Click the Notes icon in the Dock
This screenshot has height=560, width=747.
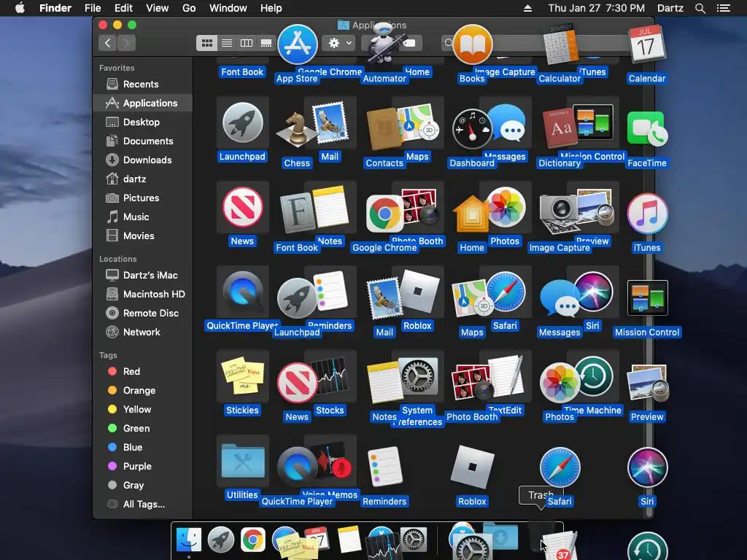(349, 540)
